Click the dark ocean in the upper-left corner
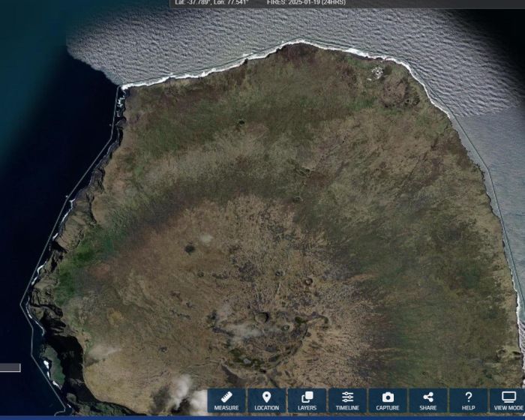Screen dimensions: 525x420 point(30,45)
